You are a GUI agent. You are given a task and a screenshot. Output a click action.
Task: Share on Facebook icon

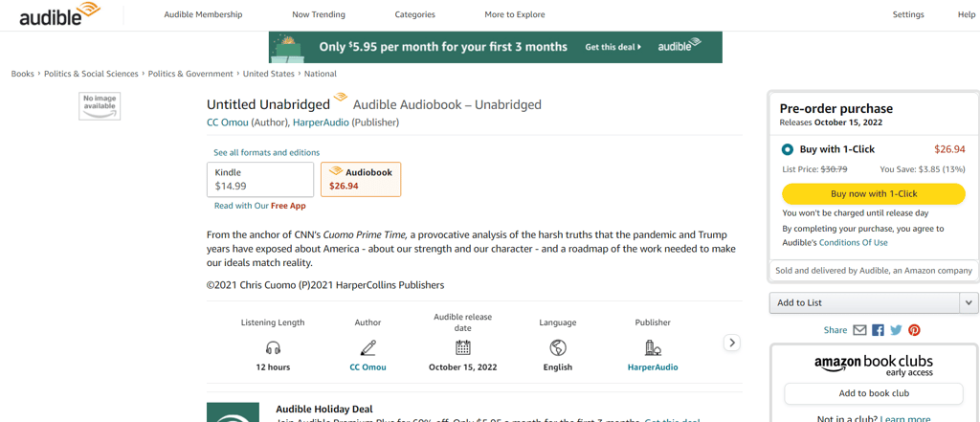[x=879, y=330]
